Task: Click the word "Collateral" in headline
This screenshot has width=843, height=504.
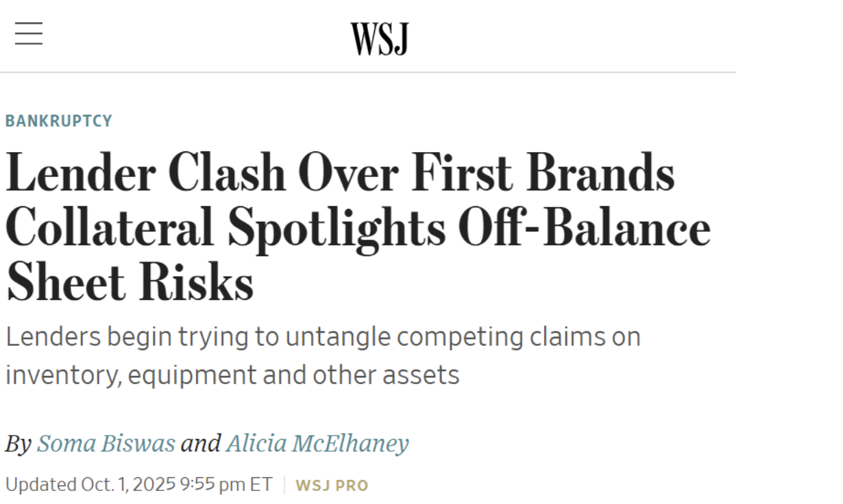Action: tap(110, 228)
